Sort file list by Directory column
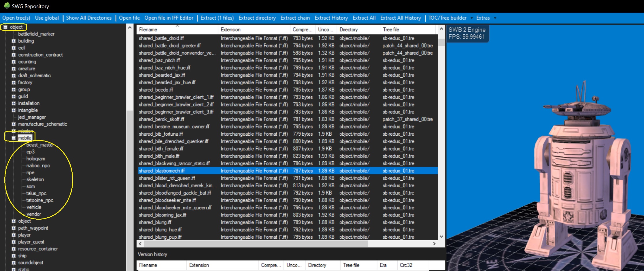Image resolution: width=644 pixels, height=271 pixels. (358, 29)
